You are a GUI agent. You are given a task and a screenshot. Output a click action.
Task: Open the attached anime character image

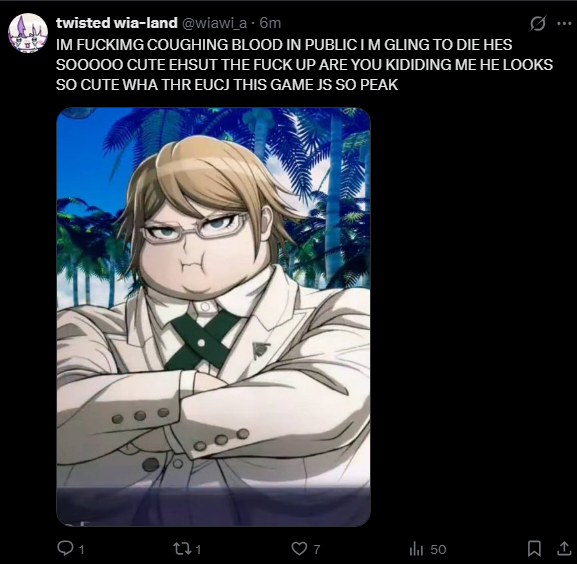213,317
